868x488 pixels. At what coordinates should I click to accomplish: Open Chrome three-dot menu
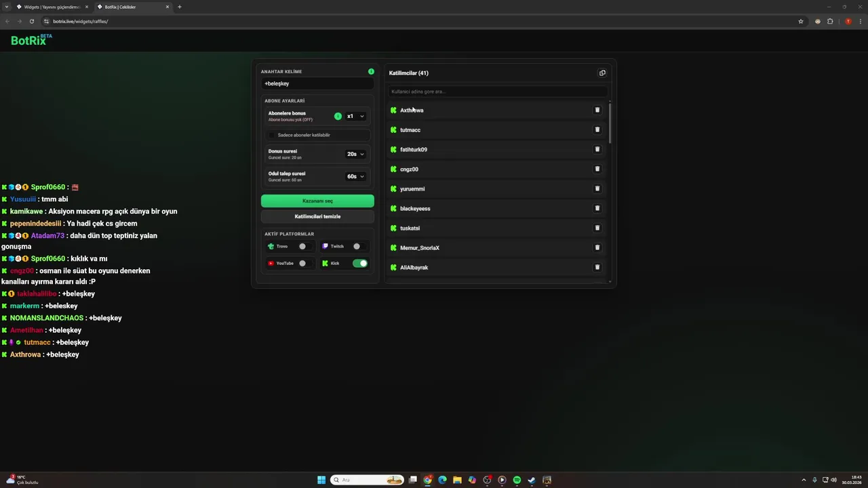pos(859,21)
